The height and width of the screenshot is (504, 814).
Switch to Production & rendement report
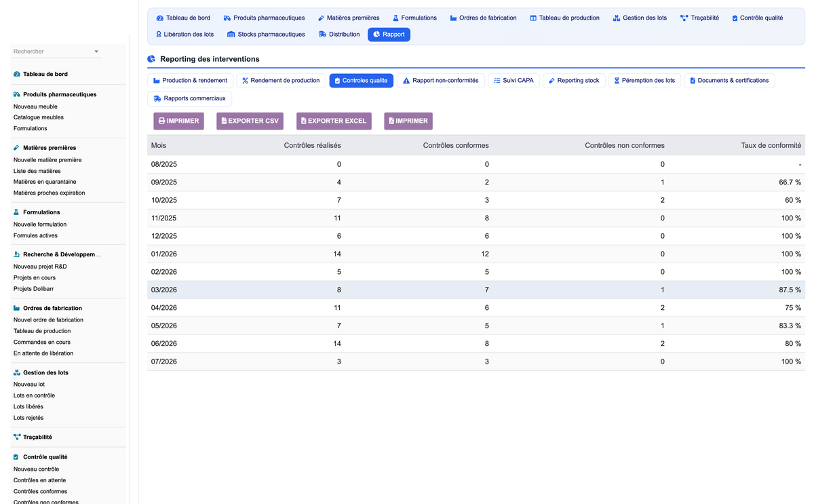190,81
